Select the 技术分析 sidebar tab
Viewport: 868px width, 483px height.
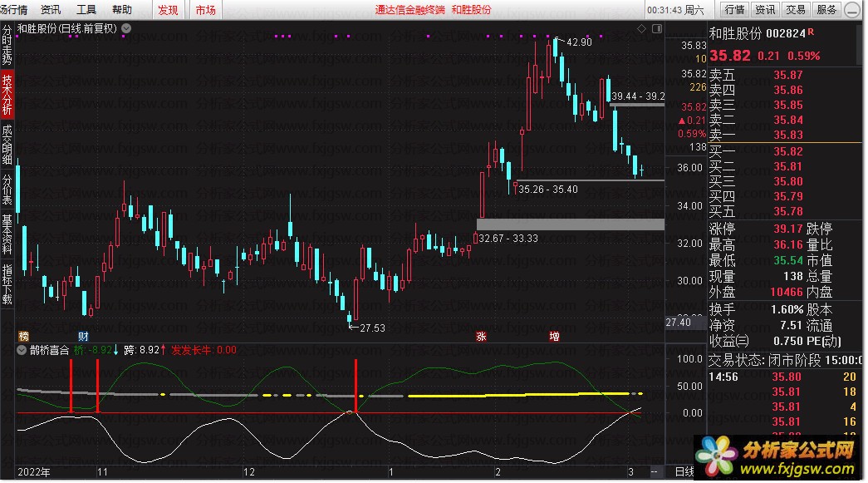click(7, 95)
